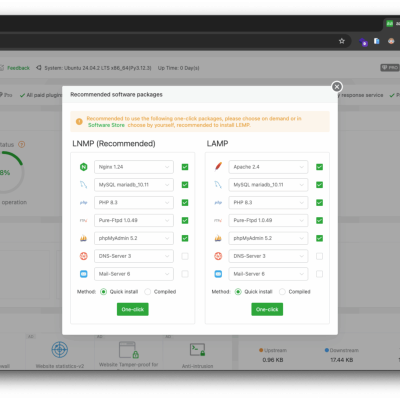The image size is (400, 400).
Task: Close the Recommended software packages dialog
Action: (x=337, y=87)
